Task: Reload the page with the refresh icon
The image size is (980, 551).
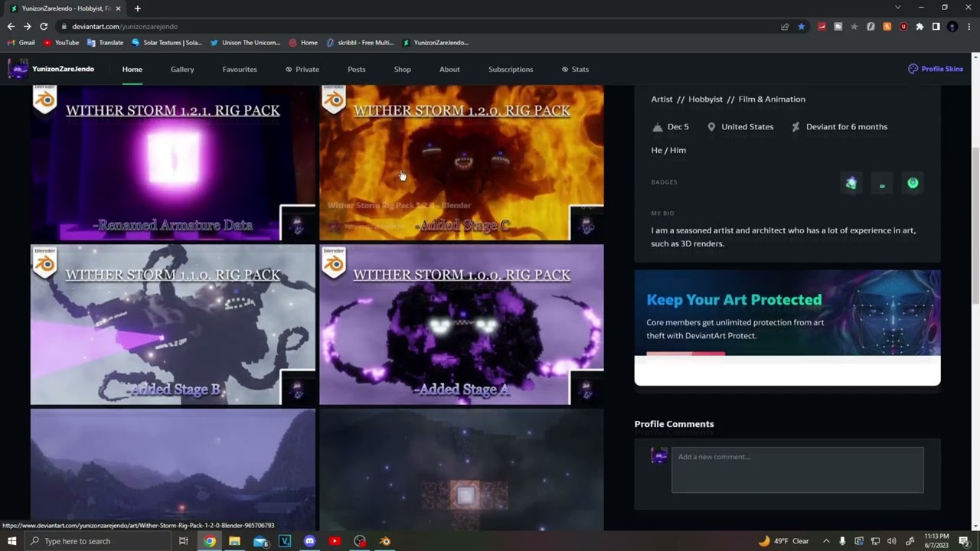Action: [x=44, y=26]
